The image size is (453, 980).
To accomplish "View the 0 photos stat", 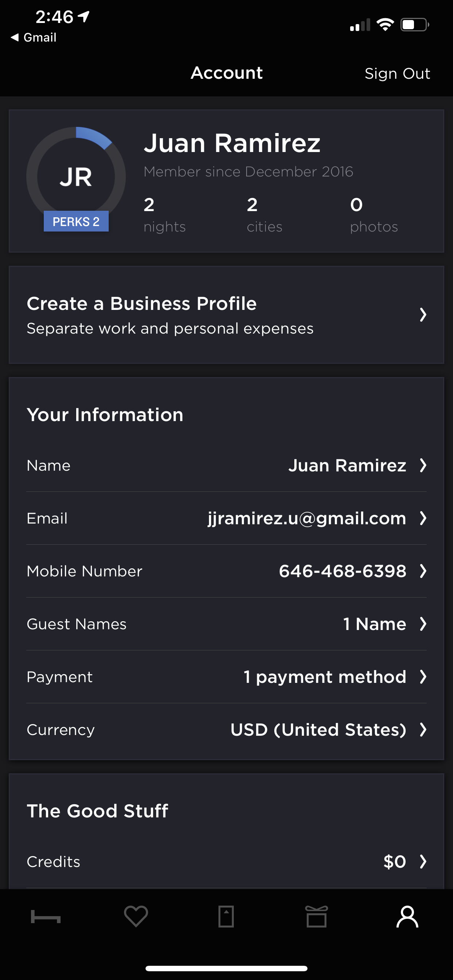I will [374, 215].
